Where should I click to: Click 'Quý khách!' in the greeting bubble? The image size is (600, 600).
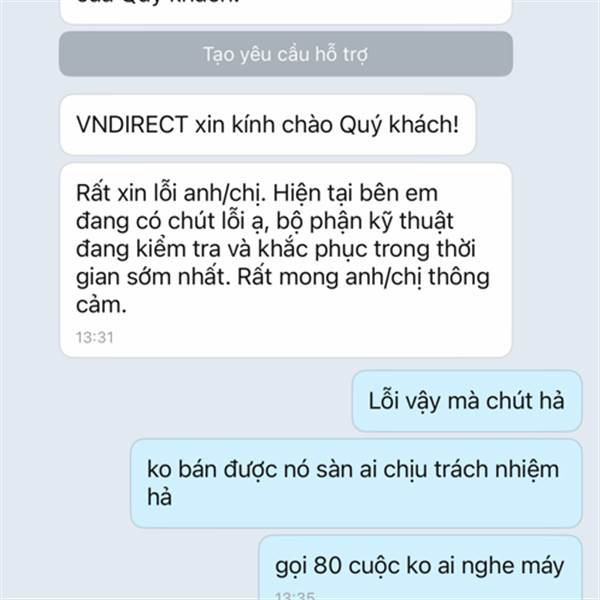coord(399,125)
